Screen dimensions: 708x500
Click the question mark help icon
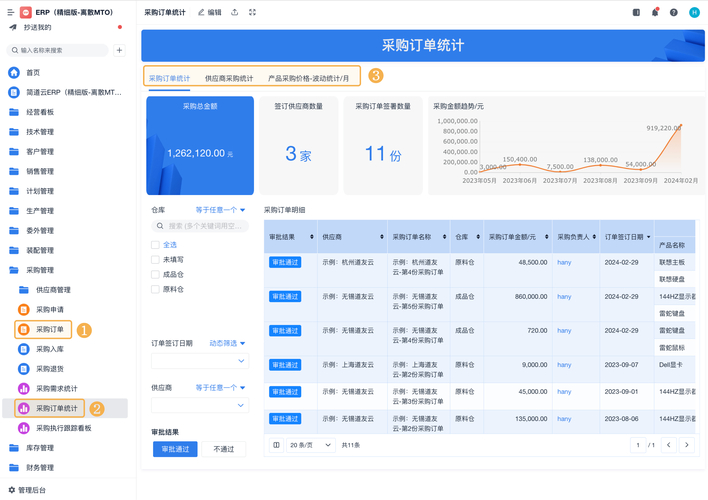tap(674, 13)
